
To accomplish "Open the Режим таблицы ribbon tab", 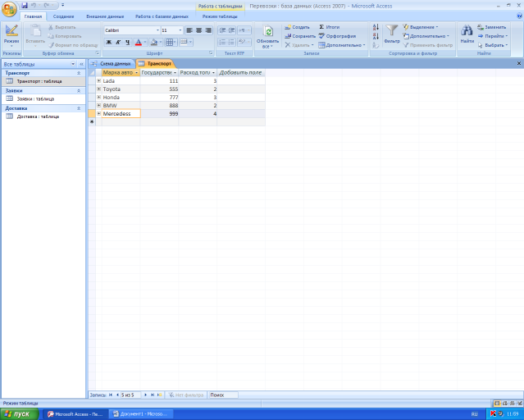I will pos(220,16).
